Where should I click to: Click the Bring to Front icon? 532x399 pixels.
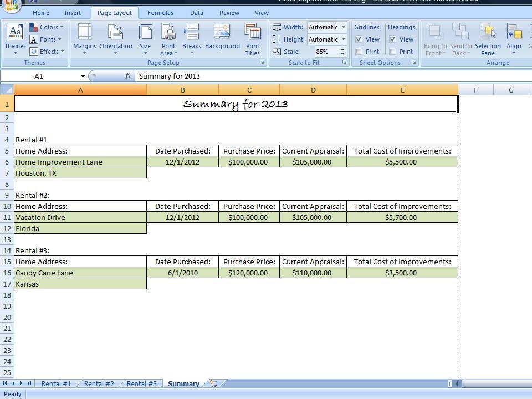434,31
